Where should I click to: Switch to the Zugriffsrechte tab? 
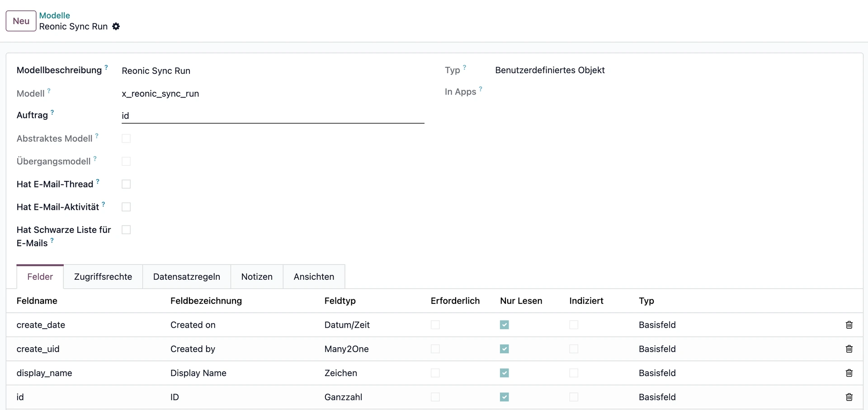click(x=103, y=277)
